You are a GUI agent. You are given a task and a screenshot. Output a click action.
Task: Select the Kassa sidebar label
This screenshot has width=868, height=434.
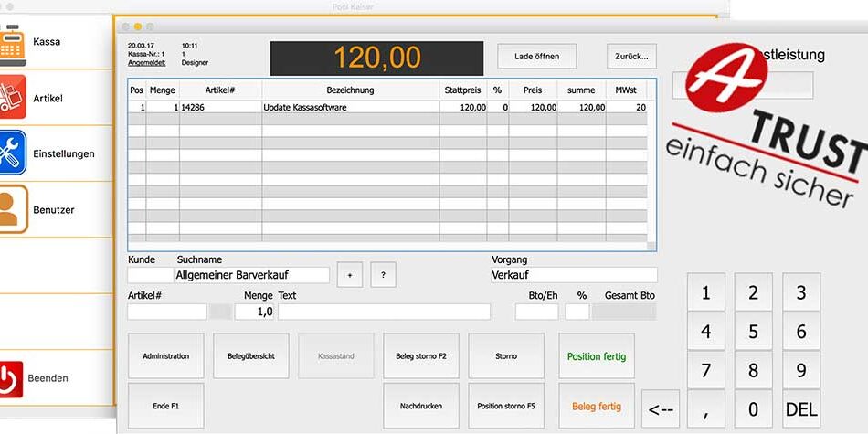[47, 41]
